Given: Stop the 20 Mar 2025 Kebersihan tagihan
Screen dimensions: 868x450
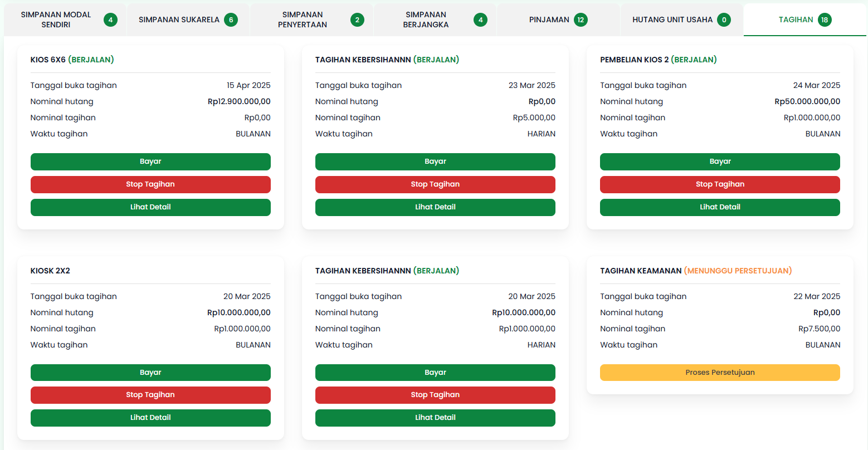Looking at the screenshot, I should tap(435, 395).
